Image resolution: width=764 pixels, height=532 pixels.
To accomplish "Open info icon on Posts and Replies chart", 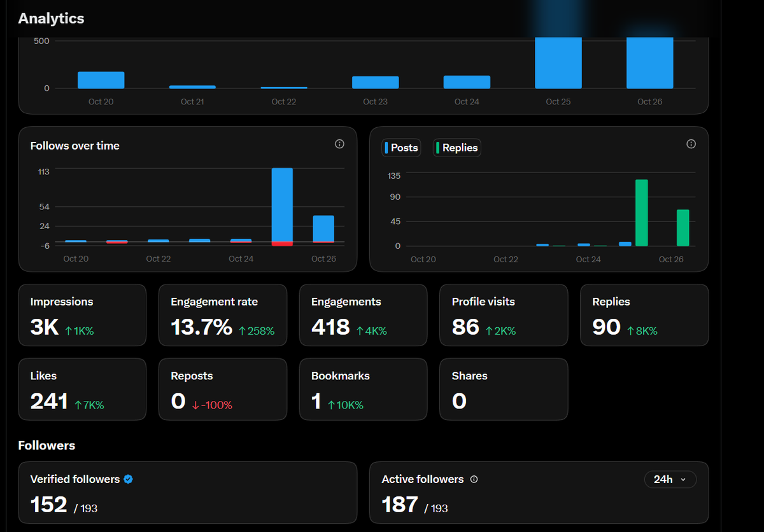I will click(691, 144).
